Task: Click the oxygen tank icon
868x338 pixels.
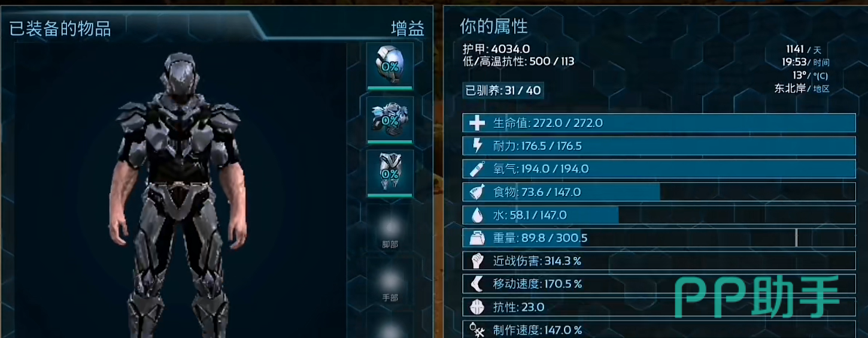Action: click(x=477, y=169)
